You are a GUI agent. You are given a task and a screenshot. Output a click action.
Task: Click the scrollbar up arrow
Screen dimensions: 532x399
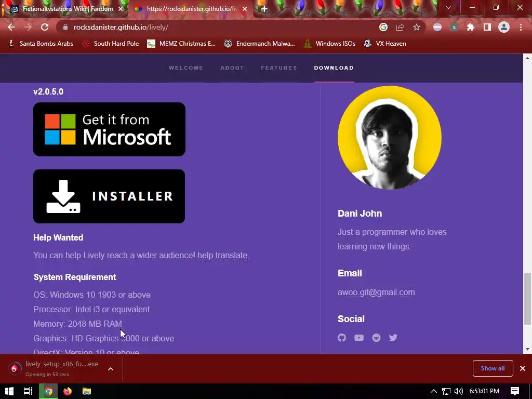click(527, 58)
